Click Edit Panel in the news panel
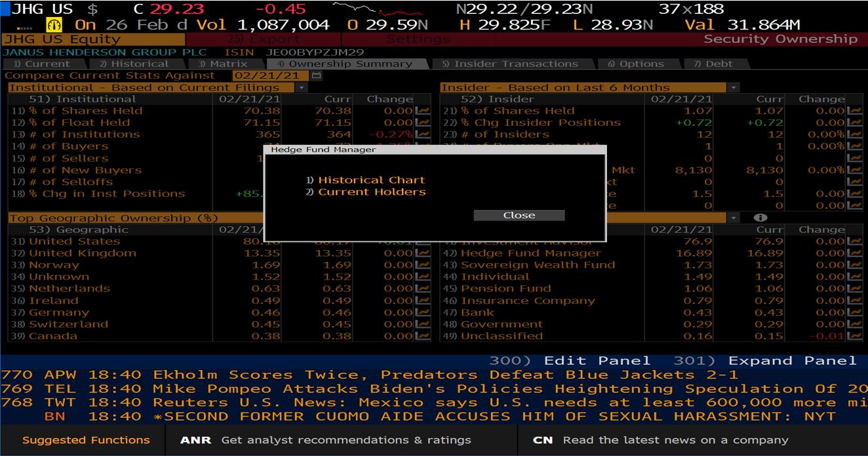The height and width of the screenshot is (456, 868). (570, 361)
